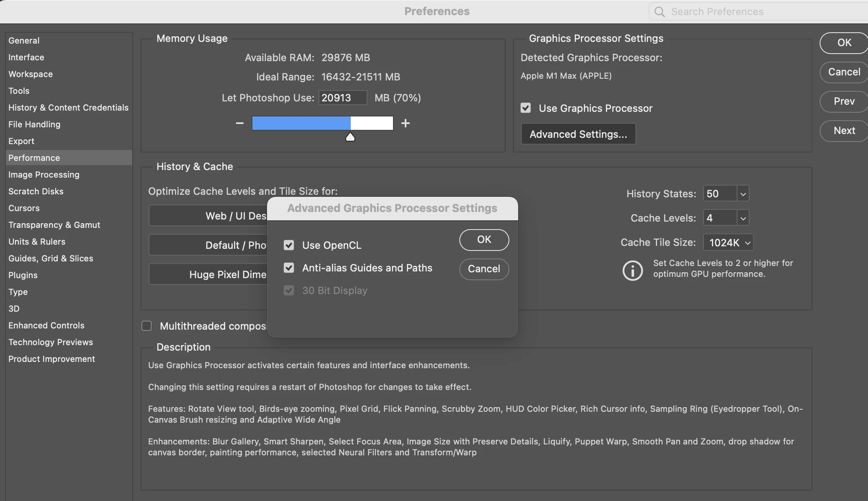This screenshot has height=501, width=868.
Task: Click the Next preferences button
Action: pos(844,131)
